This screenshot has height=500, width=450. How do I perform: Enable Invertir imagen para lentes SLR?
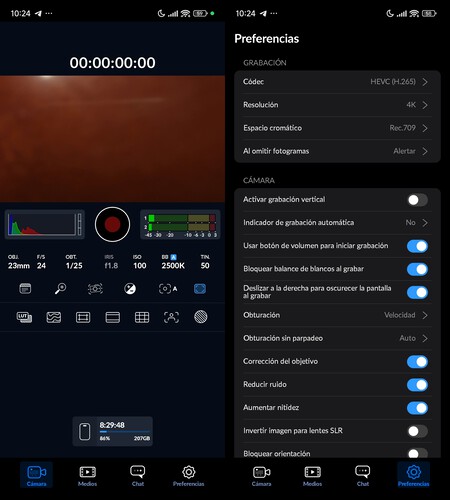tap(417, 431)
